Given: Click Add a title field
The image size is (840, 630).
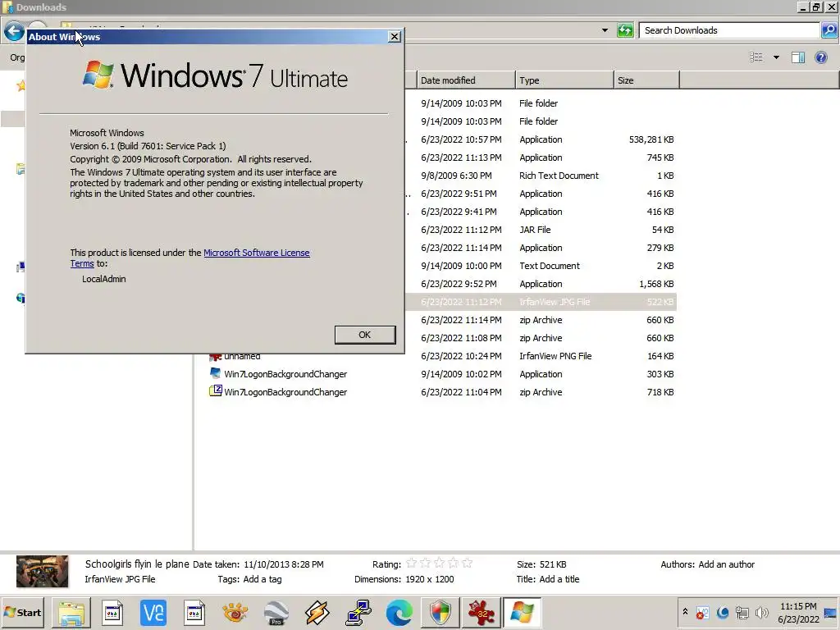Looking at the screenshot, I should pyautogui.click(x=559, y=579).
